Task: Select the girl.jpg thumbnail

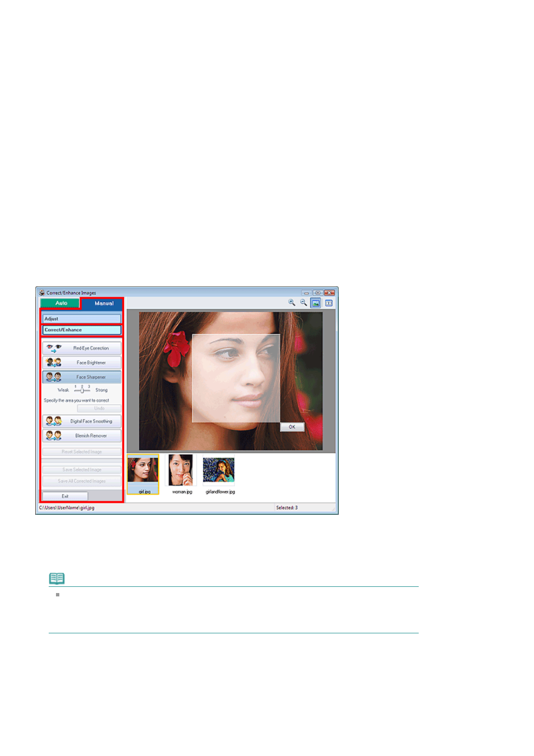Action: (x=143, y=474)
